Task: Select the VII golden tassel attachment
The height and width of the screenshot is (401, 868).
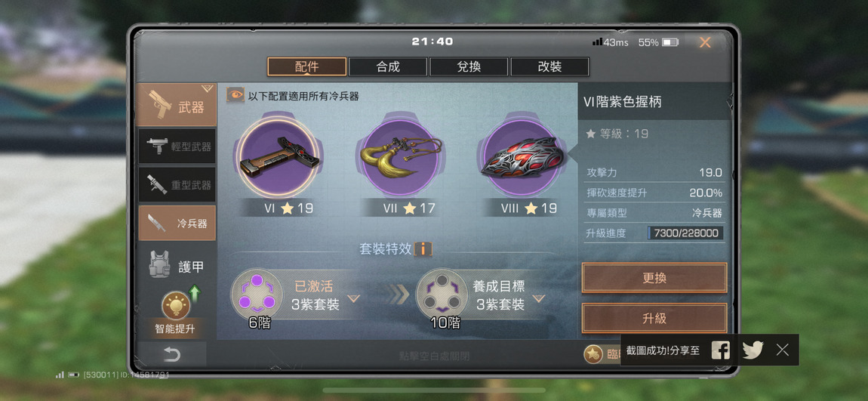Action: pos(402,157)
